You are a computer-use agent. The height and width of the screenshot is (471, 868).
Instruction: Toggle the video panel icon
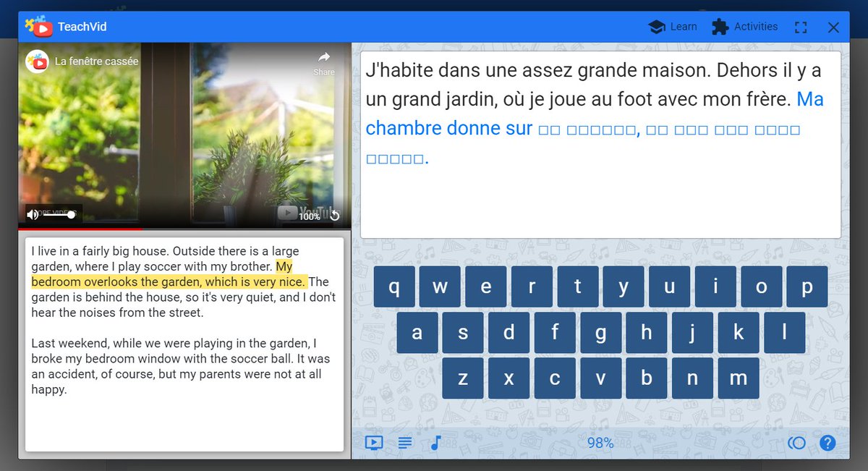point(373,443)
